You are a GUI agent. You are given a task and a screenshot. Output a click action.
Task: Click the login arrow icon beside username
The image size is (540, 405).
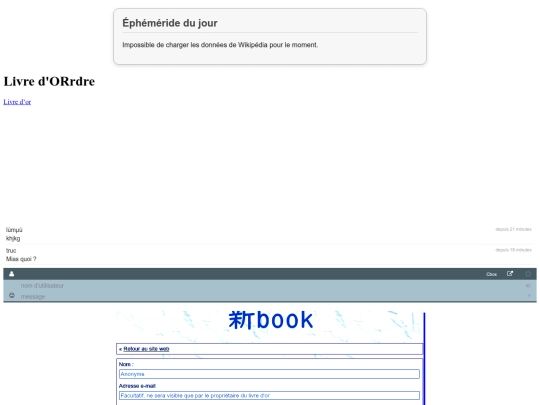tap(528, 285)
